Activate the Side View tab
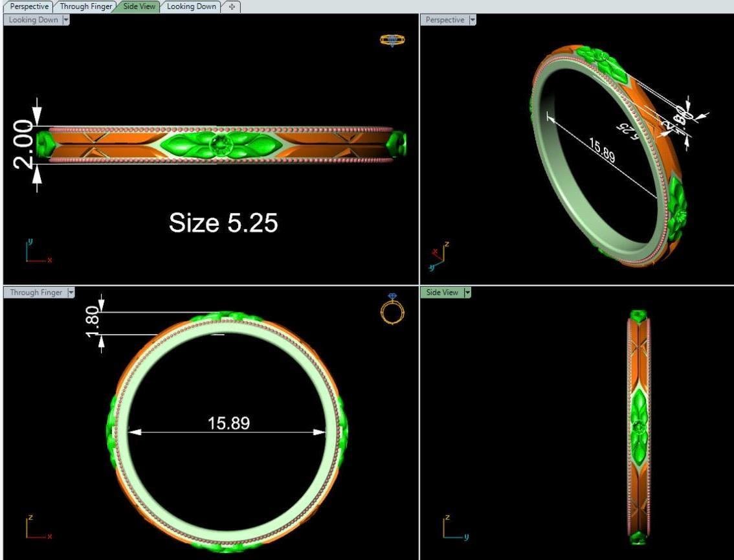The height and width of the screenshot is (560, 734). click(x=139, y=6)
